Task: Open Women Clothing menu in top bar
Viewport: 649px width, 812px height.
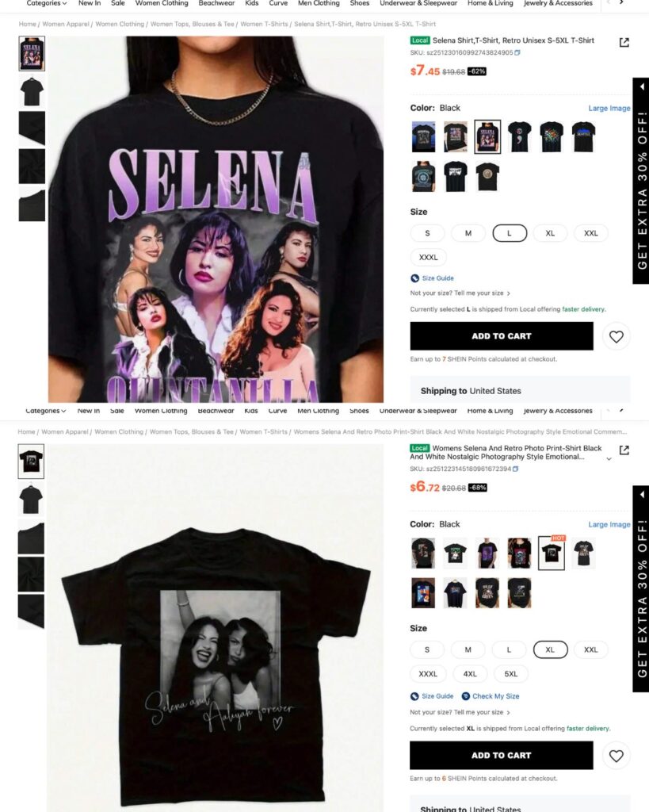Action: click(x=162, y=3)
